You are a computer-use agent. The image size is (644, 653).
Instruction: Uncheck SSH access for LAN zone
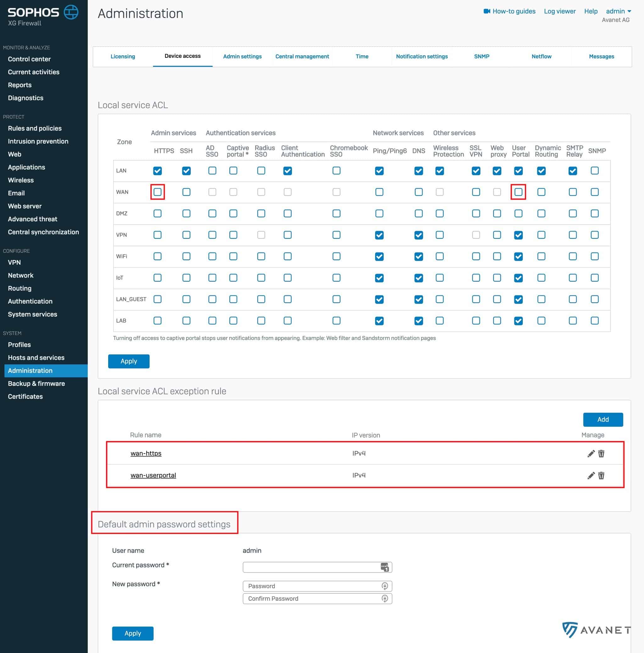pyautogui.click(x=186, y=171)
